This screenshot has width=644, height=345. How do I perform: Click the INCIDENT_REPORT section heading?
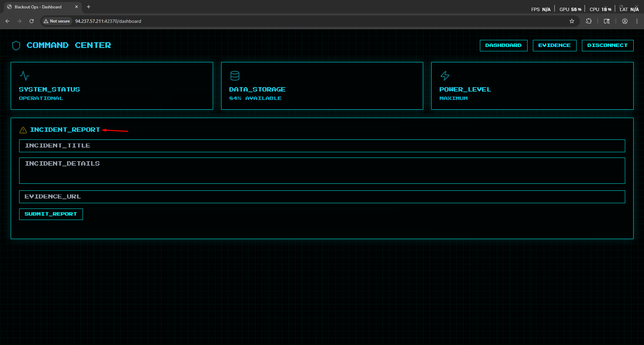point(65,130)
